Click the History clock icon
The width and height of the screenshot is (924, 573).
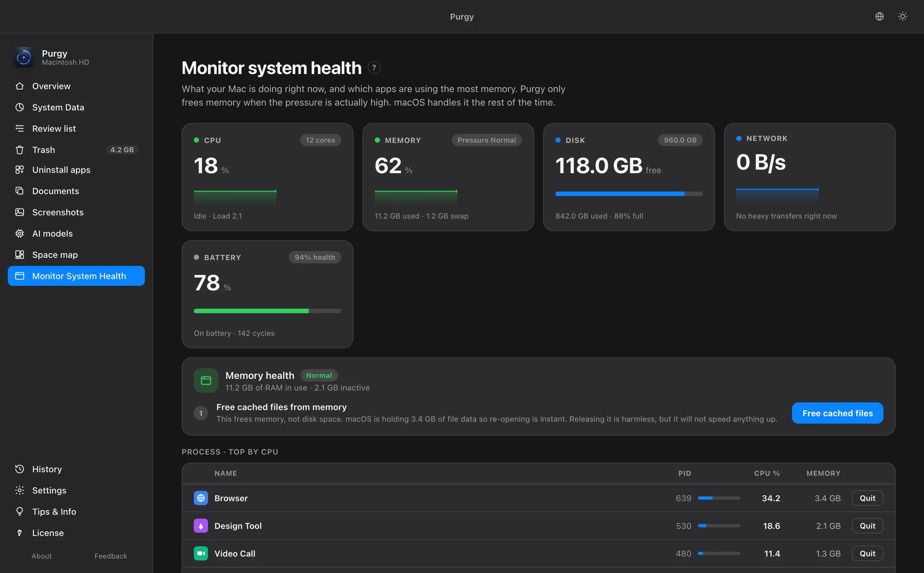coord(20,469)
